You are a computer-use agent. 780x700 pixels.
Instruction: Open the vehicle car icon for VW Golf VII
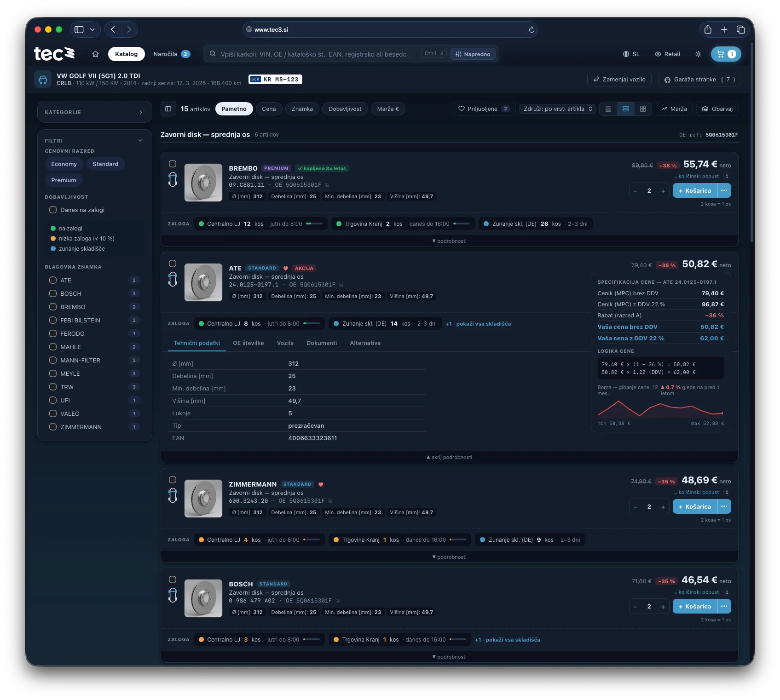click(x=43, y=79)
